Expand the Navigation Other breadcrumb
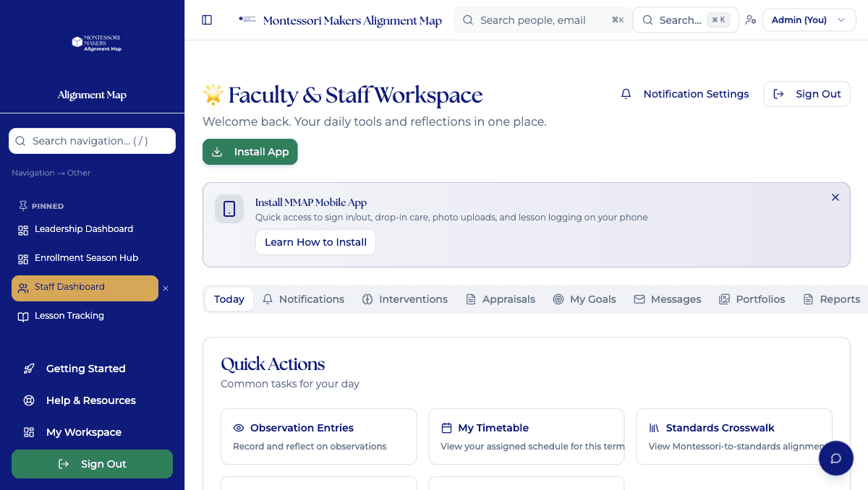This screenshot has width=868, height=490. [51, 173]
